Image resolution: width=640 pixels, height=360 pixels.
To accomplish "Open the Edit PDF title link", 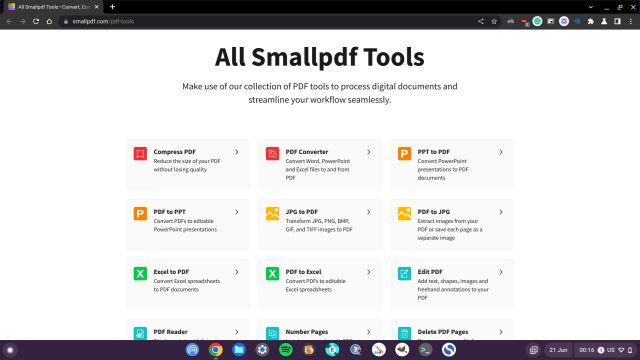I will coord(430,272).
